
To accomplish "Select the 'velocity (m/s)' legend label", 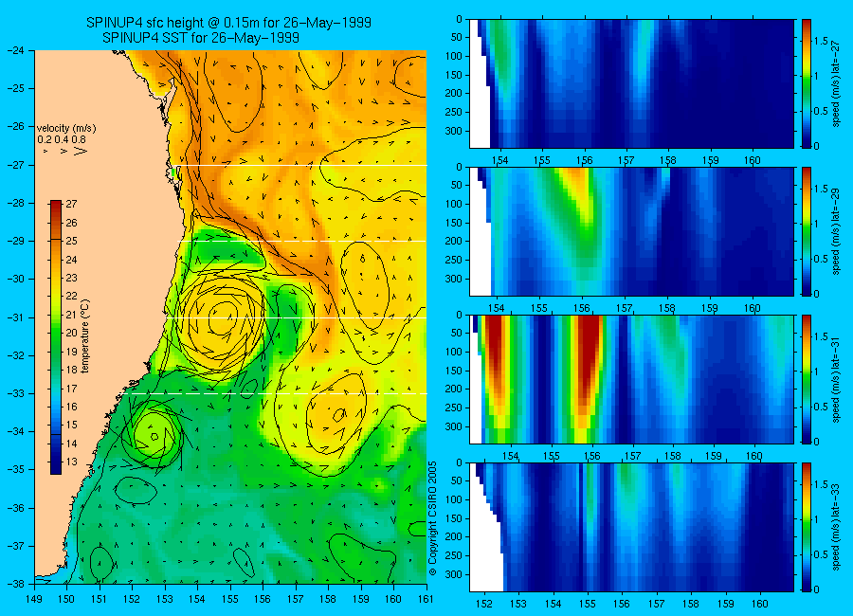I will tap(66, 129).
